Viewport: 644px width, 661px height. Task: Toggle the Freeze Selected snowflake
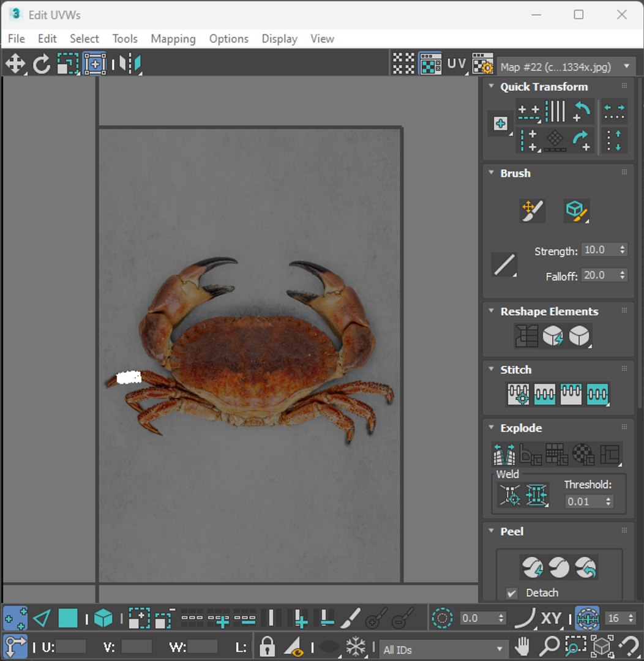355,646
